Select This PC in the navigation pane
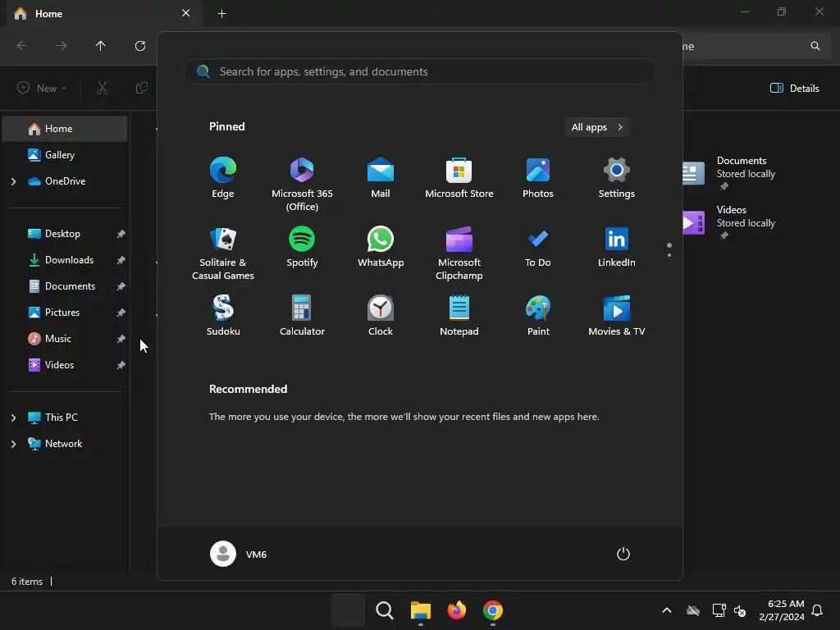This screenshot has height=630, width=840. (52, 418)
